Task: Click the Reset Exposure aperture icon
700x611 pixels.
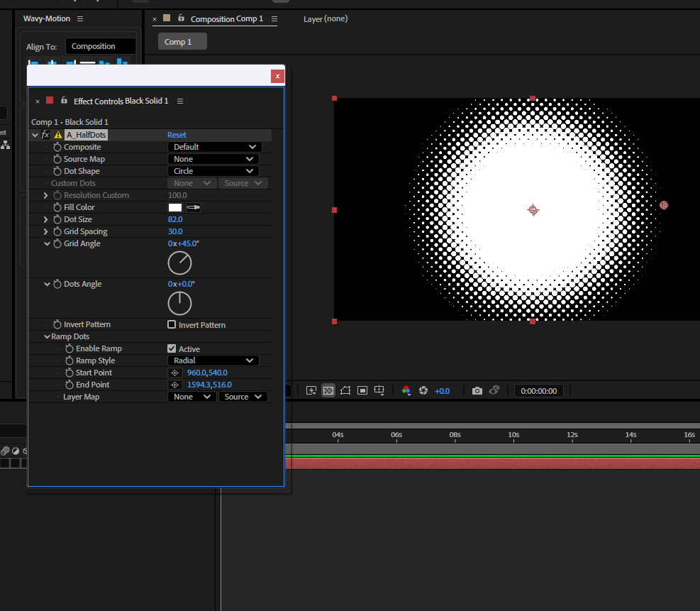Action: pos(423,390)
